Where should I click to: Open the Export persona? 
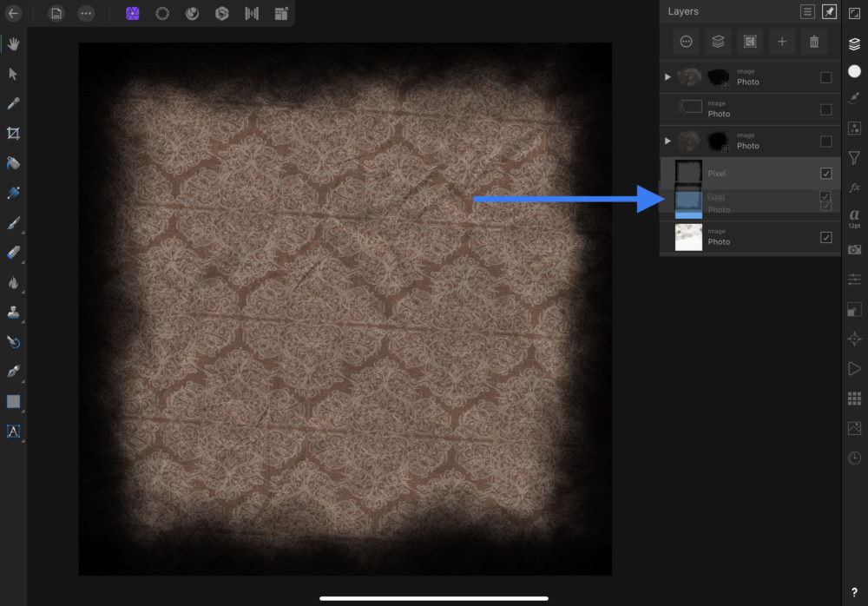[x=281, y=13]
